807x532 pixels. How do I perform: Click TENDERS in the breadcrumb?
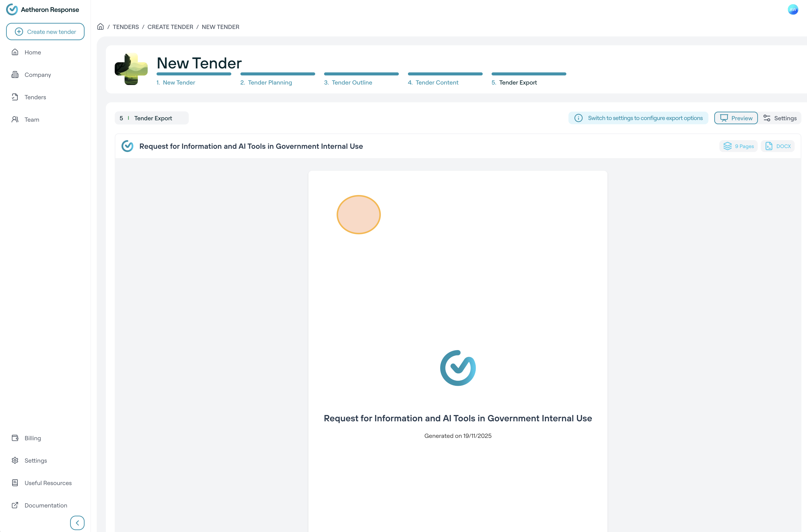coord(125,27)
